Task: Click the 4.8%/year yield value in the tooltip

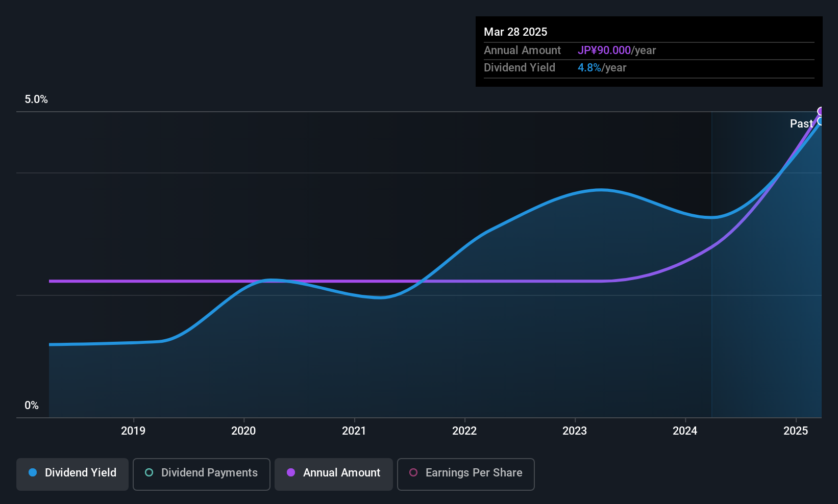Action: pos(602,68)
